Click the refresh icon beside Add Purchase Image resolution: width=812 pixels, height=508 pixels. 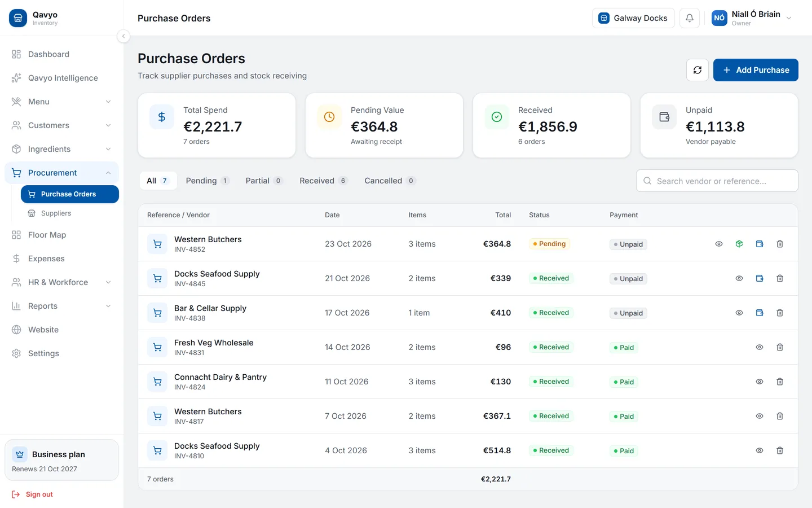coord(698,70)
